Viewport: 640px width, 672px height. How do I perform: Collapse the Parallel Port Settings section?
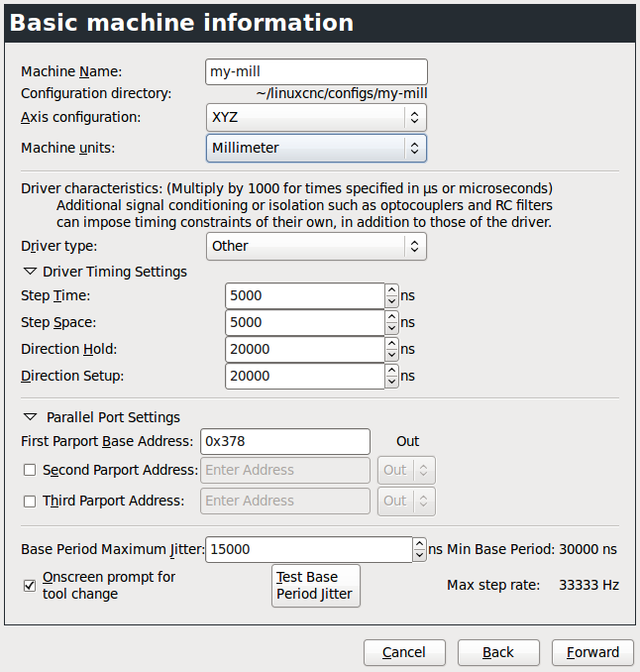coord(31,417)
